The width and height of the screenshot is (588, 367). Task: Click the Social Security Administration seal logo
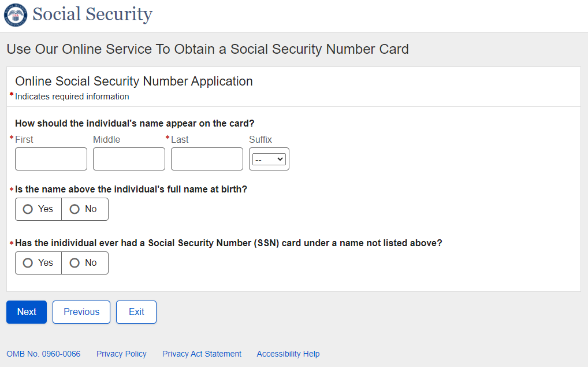pyautogui.click(x=16, y=15)
